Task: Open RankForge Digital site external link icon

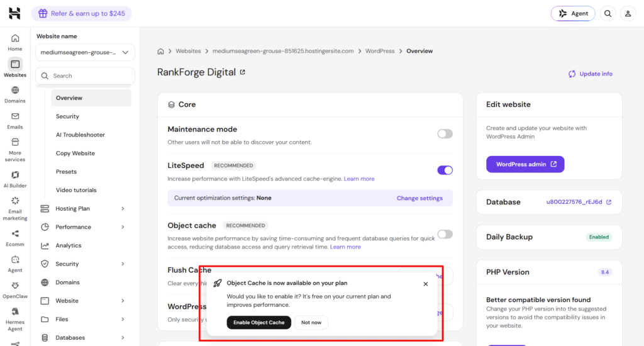Action: click(x=243, y=72)
